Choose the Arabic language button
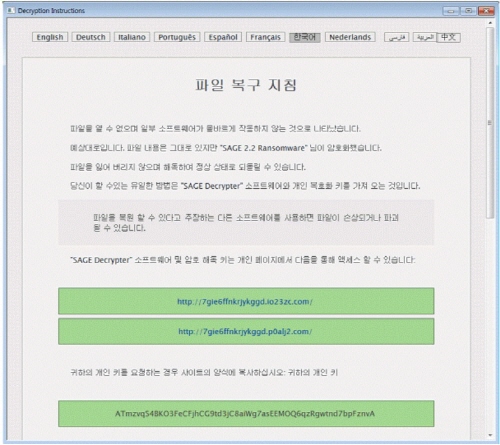The height and width of the screenshot is (445, 500). [x=425, y=37]
